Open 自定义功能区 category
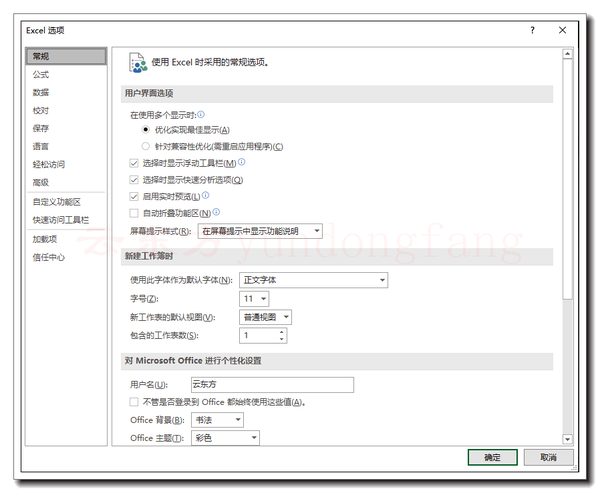600x493 pixels. coord(66,202)
